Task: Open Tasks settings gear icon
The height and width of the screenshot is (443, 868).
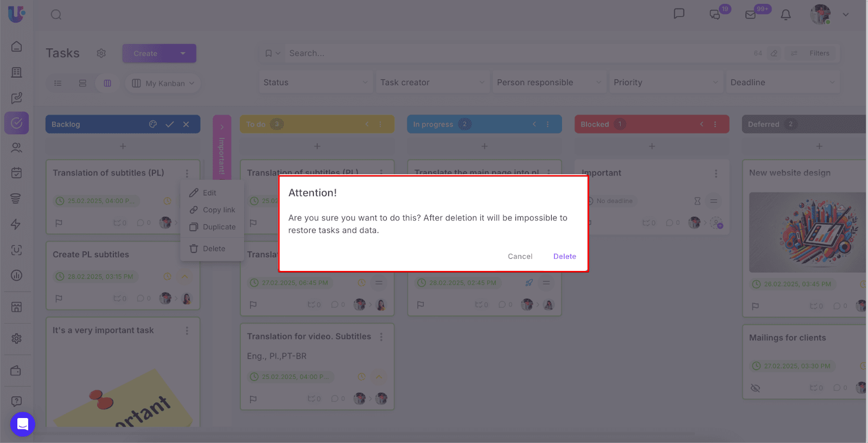Action: (101, 53)
